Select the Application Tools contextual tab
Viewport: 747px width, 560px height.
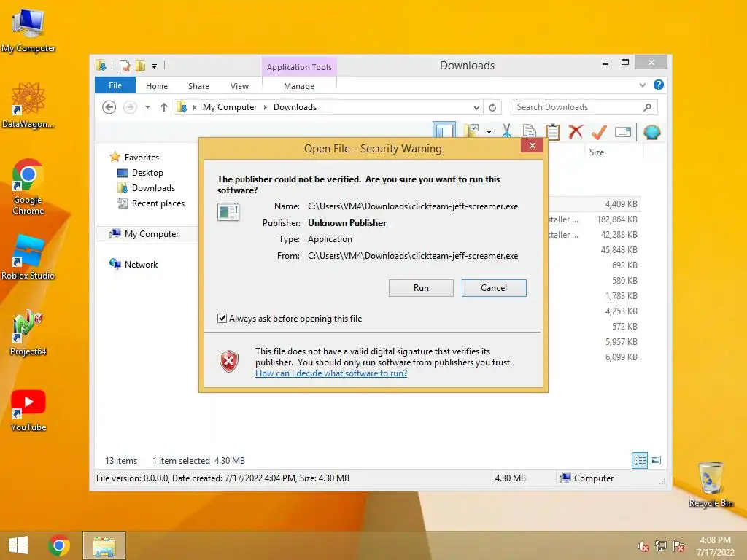coord(299,66)
